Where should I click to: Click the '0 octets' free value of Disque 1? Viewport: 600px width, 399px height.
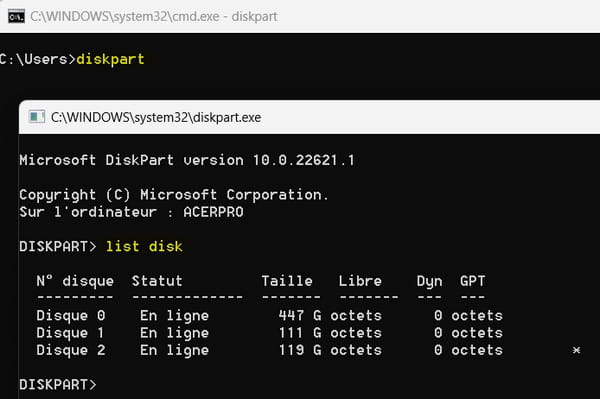point(468,333)
